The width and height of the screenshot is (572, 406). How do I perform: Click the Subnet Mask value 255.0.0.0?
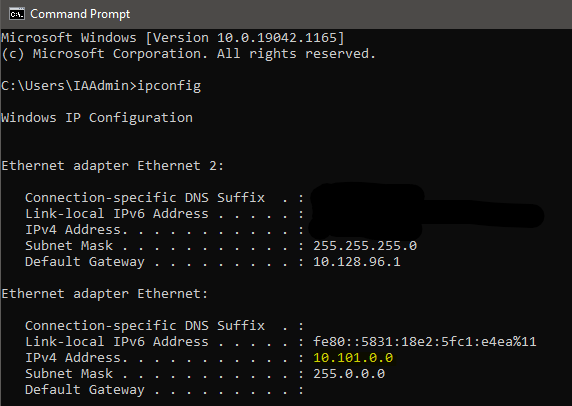click(349, 374)
